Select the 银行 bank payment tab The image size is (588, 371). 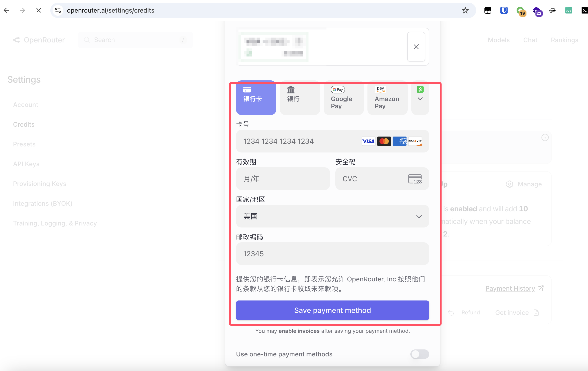[x=300, y=98]
